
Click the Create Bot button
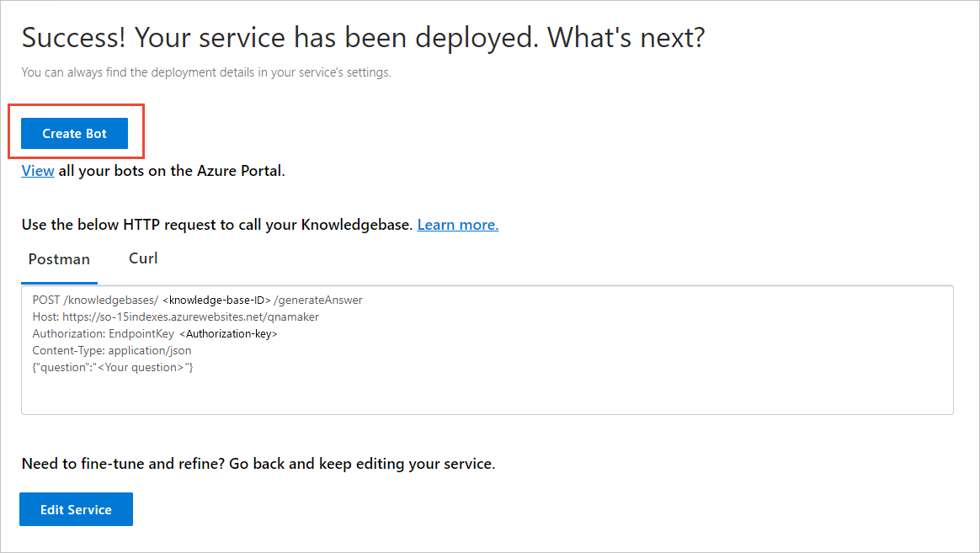click(x=74, y=134)
